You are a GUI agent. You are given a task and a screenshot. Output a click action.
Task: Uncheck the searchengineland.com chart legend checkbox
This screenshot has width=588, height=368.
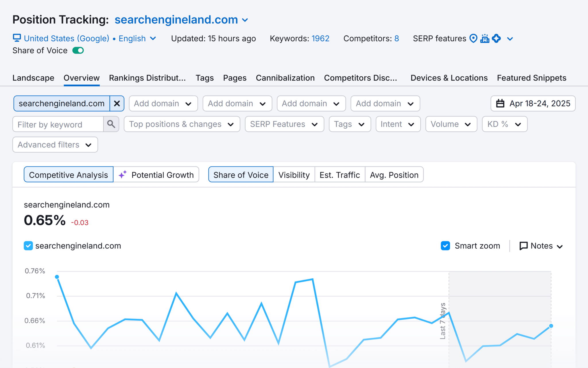click(x=28, y=246)
